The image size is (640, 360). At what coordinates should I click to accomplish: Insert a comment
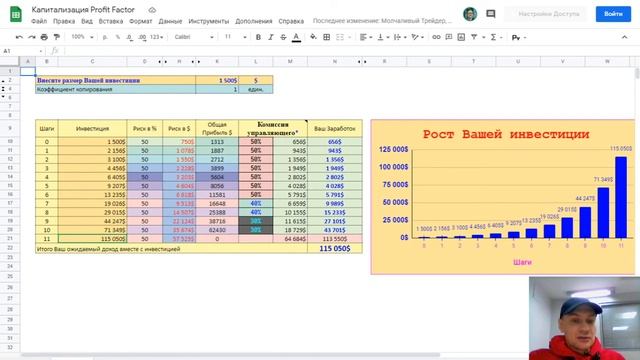(x=449, y=37)
